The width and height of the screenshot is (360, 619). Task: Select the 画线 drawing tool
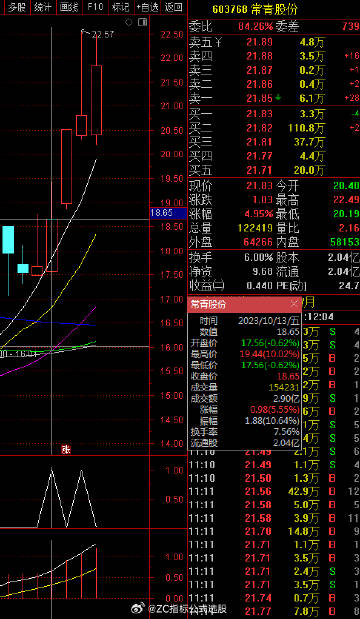(x=68, y=7)
